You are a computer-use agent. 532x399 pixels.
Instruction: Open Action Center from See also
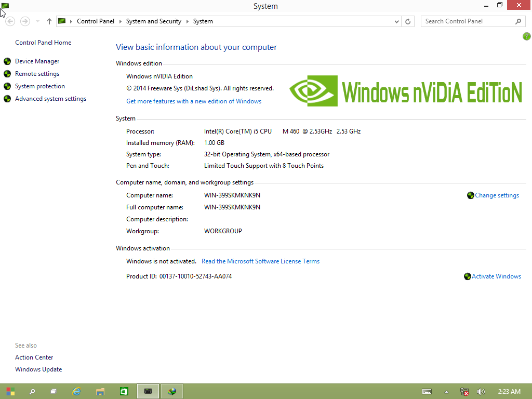coord(34,357)
